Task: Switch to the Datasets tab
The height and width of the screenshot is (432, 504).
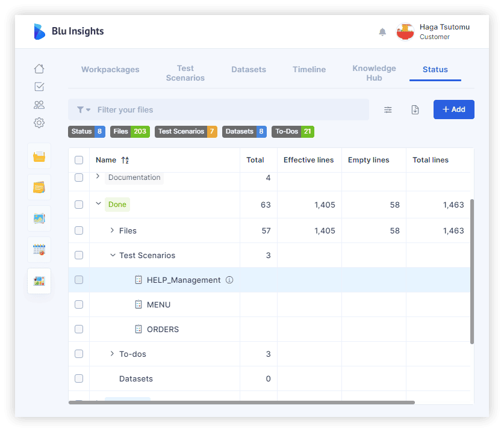Action: 249,69
